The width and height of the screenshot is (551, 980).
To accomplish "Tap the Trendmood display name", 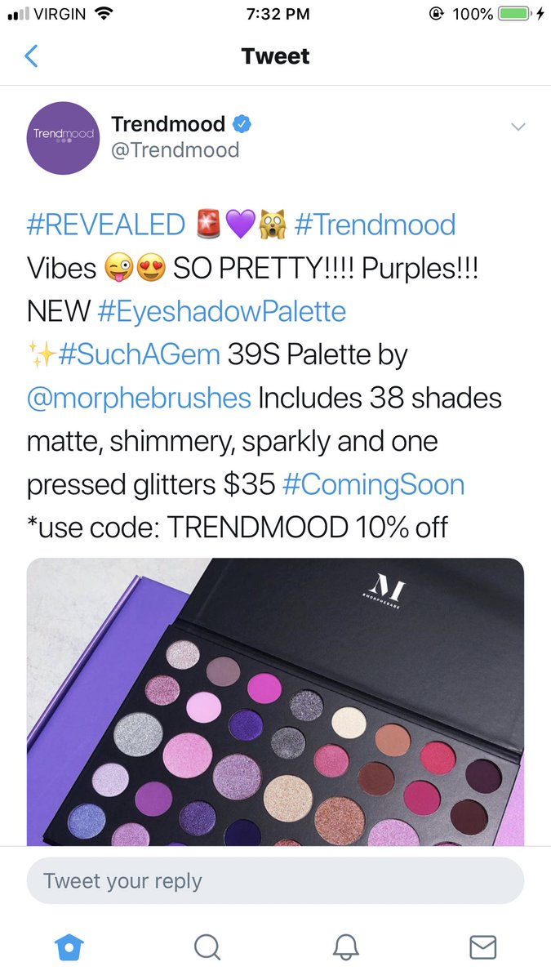I will [168, 124].
